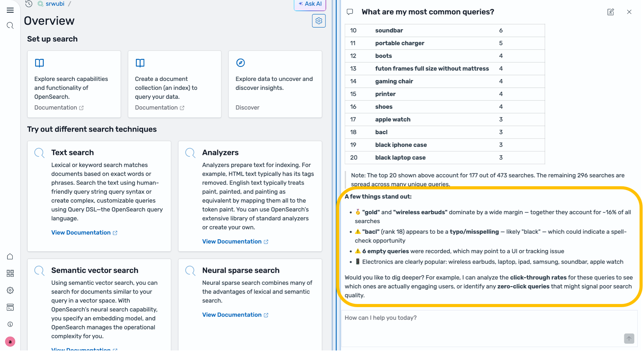Click the chat conversation bubble icon
The image size is (644, 352).
tap(350, 12)
